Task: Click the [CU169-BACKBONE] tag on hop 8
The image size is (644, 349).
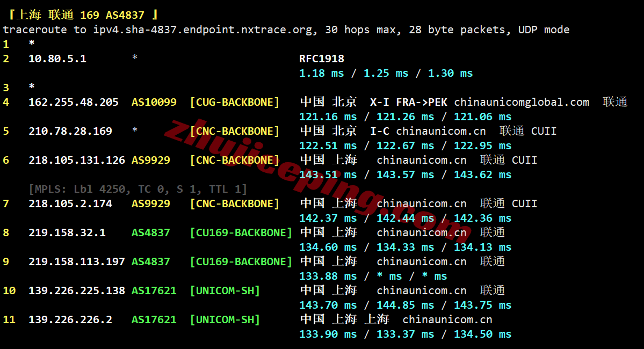Action: (241, 233)
